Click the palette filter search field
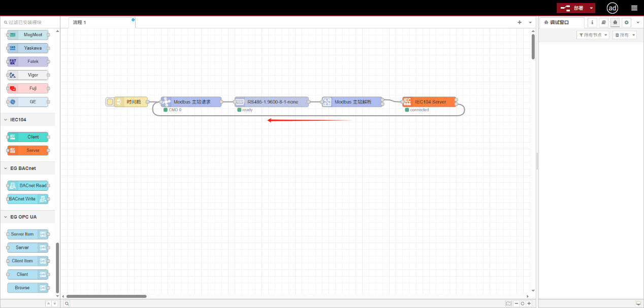Viewport: 644px width, 308px height. click(x=30, y=22)
